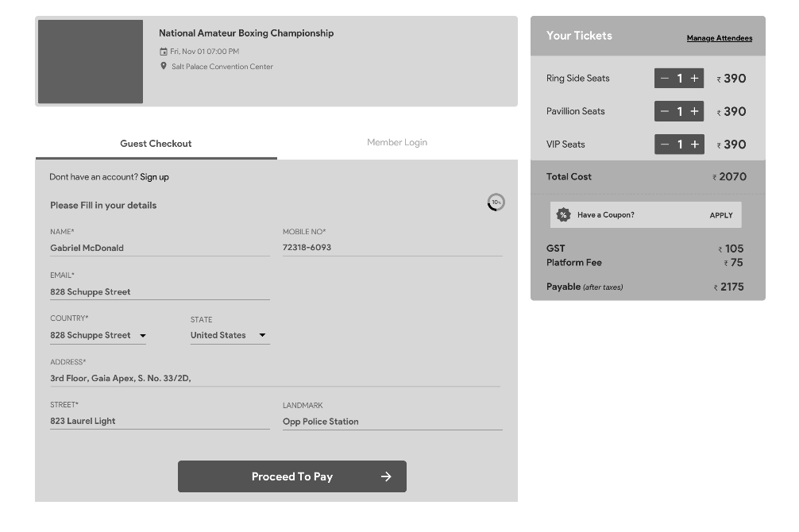Select the Guest Checkout tab

pyautogui.click(x=156, y=144)
